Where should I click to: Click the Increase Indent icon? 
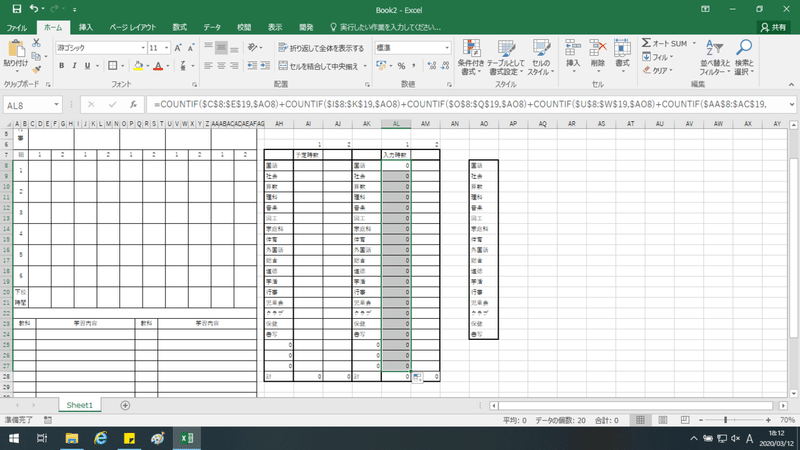265,66
